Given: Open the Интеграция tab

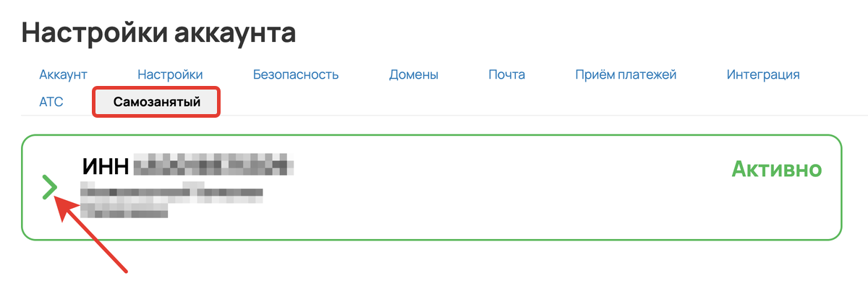Looking at the screenshot, I should pyautogui.click(x=763, y=74).
